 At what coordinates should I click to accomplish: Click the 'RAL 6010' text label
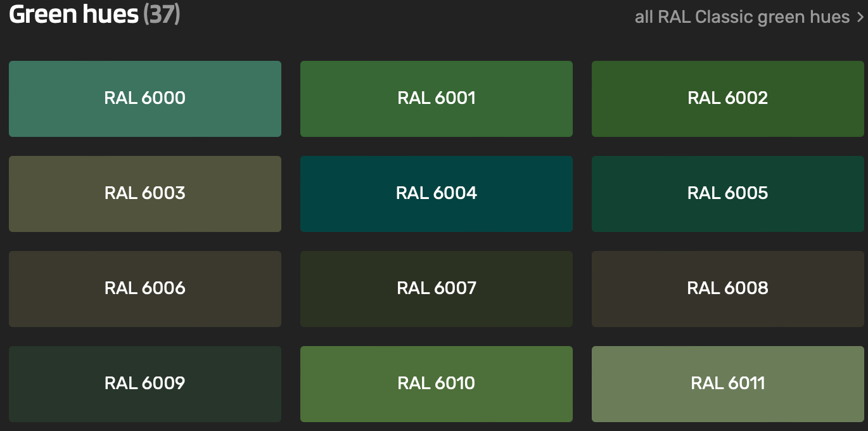click(x=436, y=383)
